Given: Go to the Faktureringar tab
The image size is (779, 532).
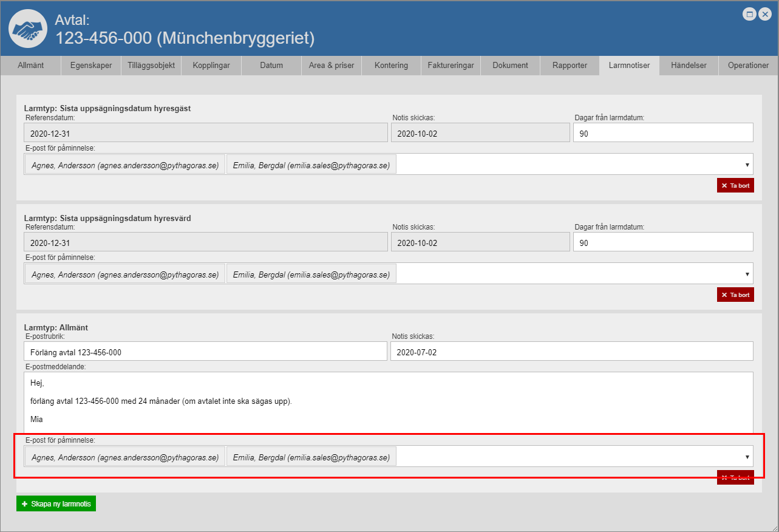Looking at the screenshot, I should (x=451, y=66).
